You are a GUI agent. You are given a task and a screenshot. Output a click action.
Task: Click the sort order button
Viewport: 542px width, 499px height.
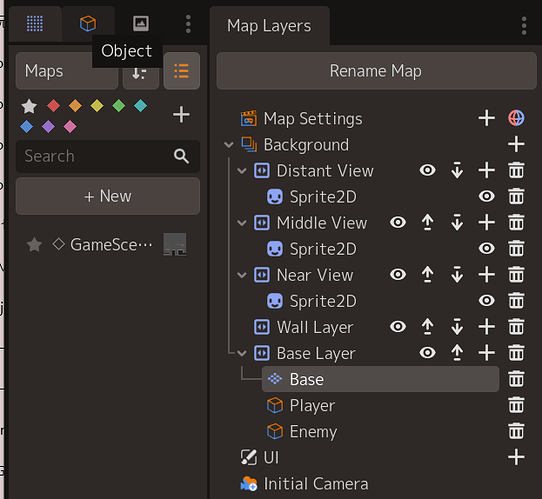pos(141,73)
